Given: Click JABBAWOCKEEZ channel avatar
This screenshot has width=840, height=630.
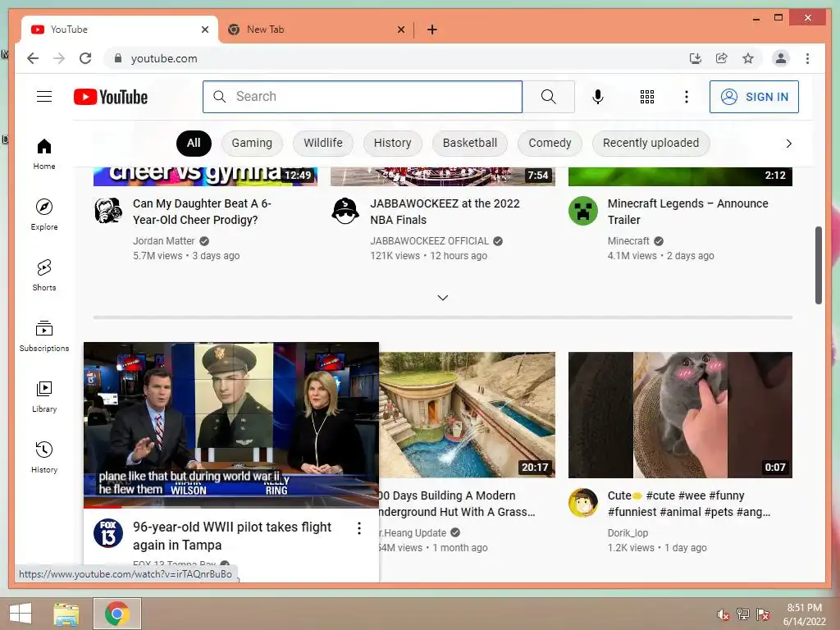Looking at the screenshot, I should click(x=345, y=211).
